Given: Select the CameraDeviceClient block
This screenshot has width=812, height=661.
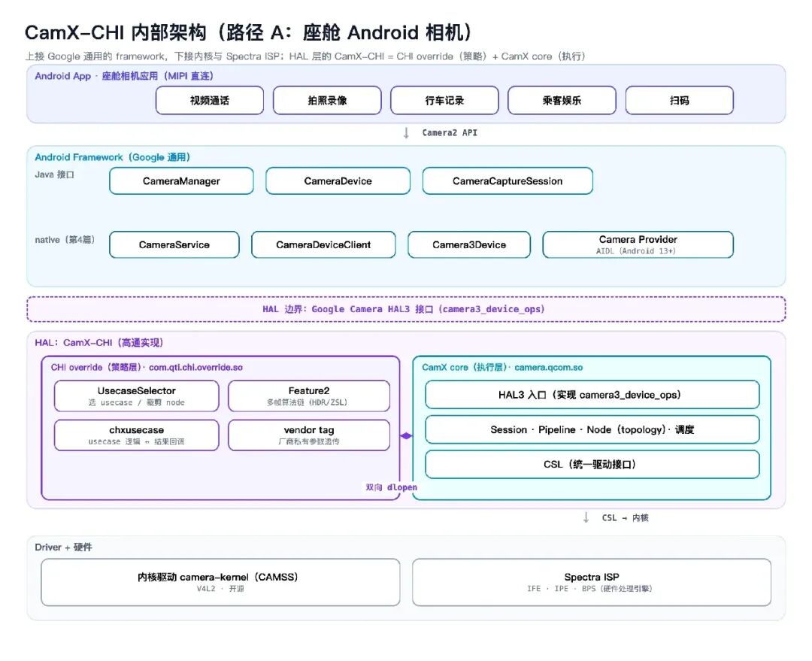Looking at the screenshot, I should (323, 244).
